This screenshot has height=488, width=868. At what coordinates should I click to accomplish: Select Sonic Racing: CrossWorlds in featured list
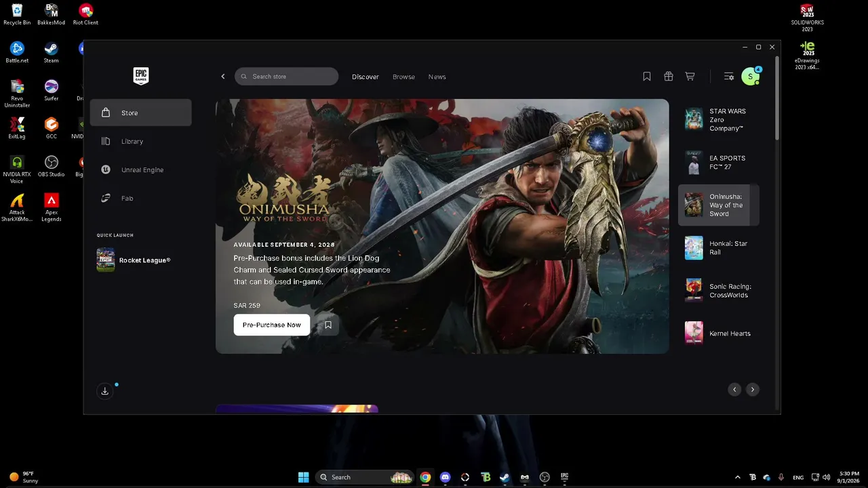click(719, 290)
